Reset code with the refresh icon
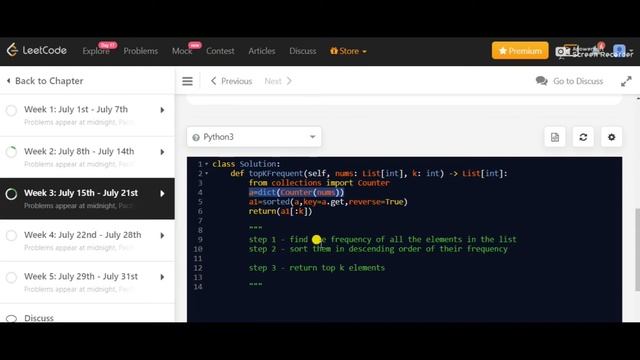This screenshot has width=640, height=360. tap(583, 137)
